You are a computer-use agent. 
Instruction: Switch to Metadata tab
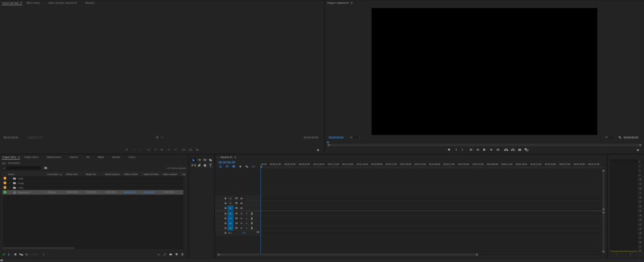(89, 3)
